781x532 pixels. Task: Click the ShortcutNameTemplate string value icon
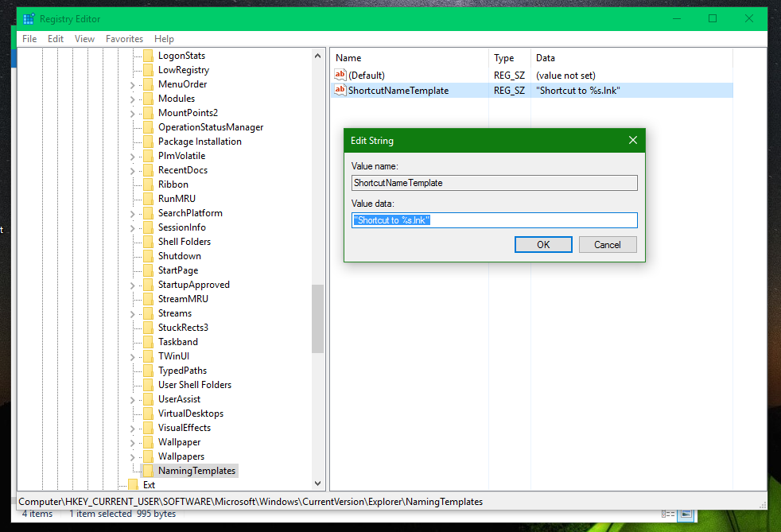[x=340, y=91]
